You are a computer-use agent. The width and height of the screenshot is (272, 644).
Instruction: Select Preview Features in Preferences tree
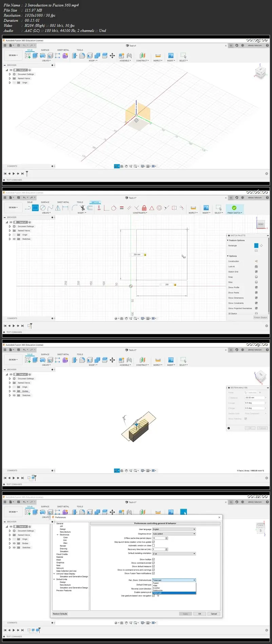tap(64, 590)
